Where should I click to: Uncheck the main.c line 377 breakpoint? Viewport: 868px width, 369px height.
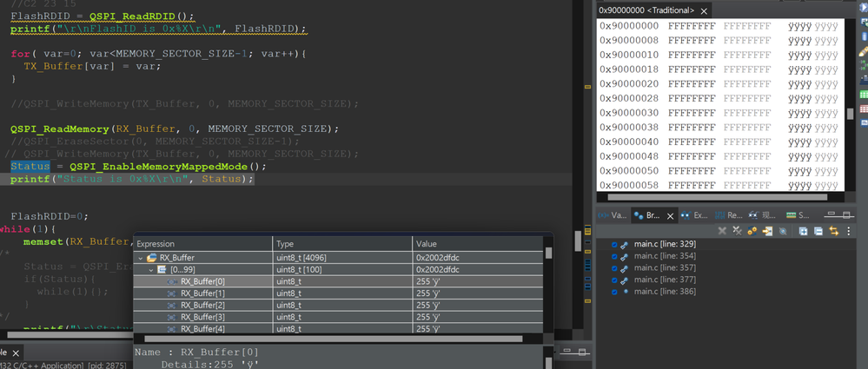(x=614, y=280)
